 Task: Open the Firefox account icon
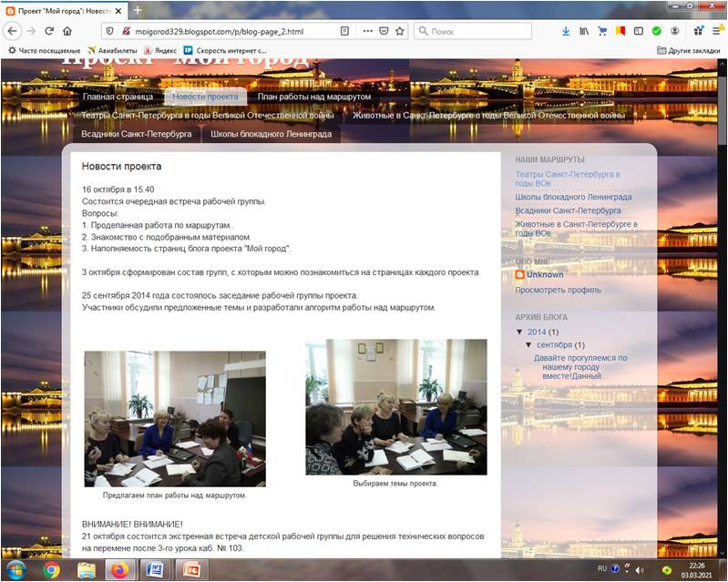tap(674, 31)
